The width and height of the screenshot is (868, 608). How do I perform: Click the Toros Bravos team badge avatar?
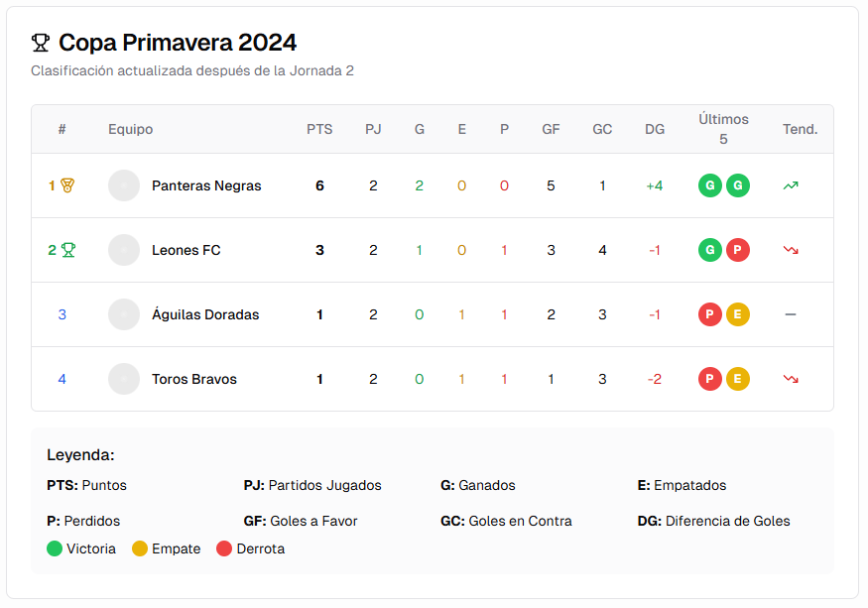click(124, 378)
